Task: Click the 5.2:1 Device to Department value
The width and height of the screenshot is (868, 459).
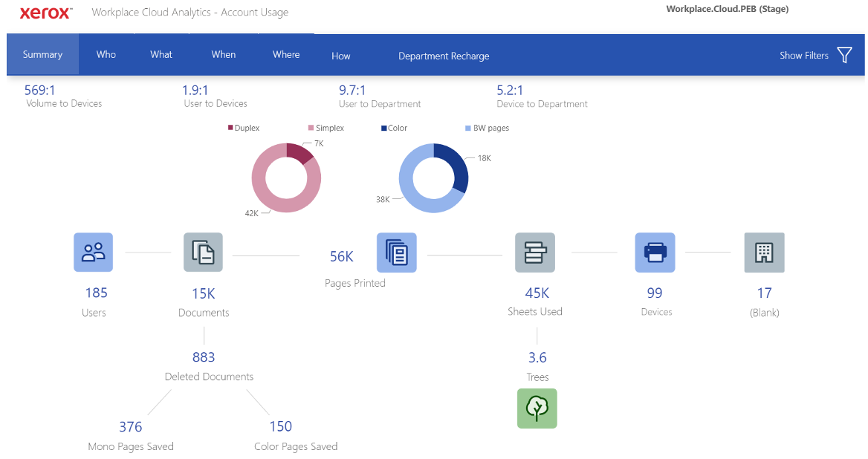Action: pos(510,90)
